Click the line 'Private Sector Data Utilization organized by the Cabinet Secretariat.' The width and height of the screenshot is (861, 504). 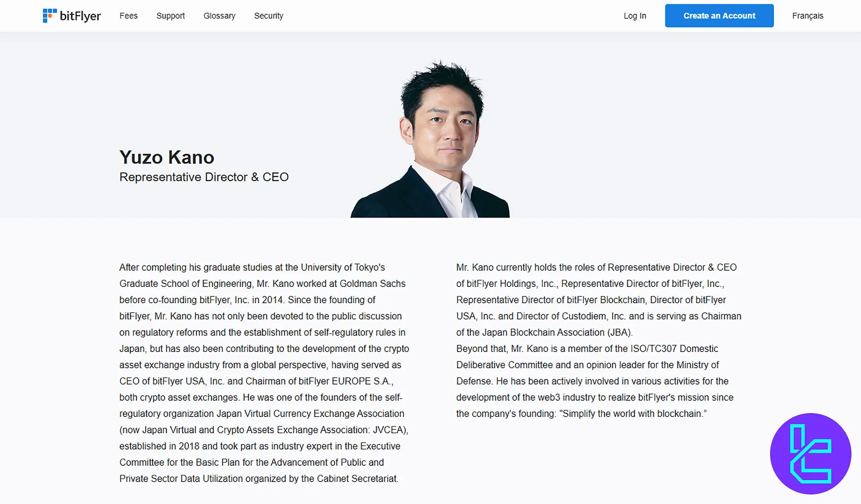pos(259,479)
